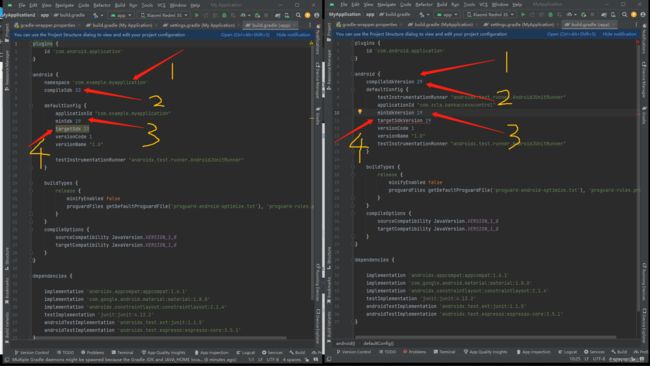Run the app in the left window
The height and width of the screenshot is (366, 650).
pos(196,15)
